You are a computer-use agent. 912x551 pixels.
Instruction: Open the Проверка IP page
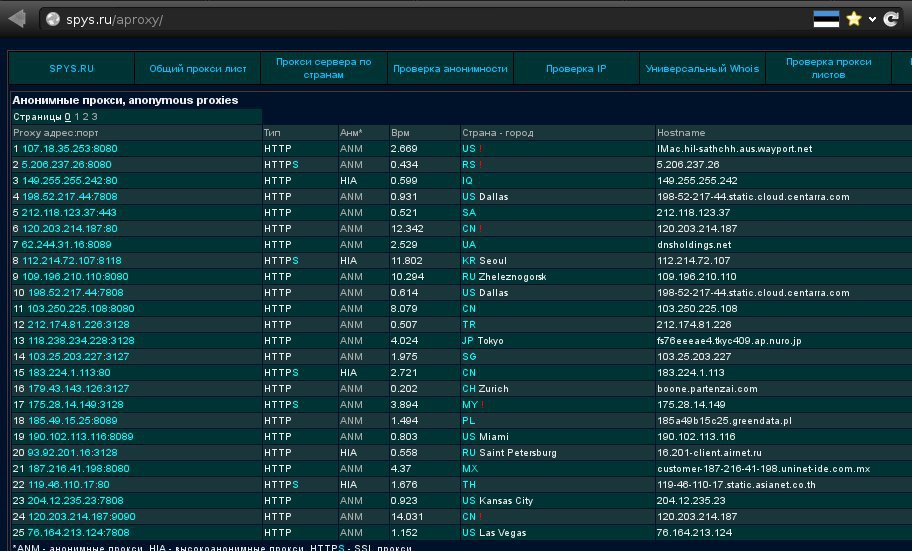(576, 69)
